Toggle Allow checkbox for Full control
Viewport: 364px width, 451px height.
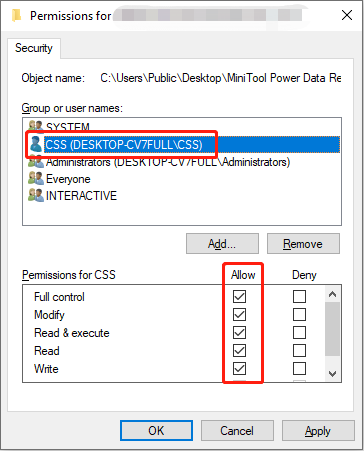(239, 296)
